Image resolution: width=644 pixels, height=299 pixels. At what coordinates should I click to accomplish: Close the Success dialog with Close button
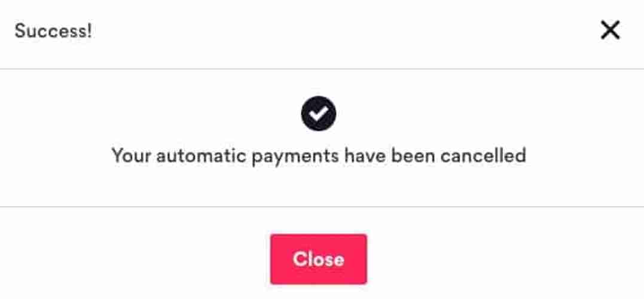click(x=318, y=259)
